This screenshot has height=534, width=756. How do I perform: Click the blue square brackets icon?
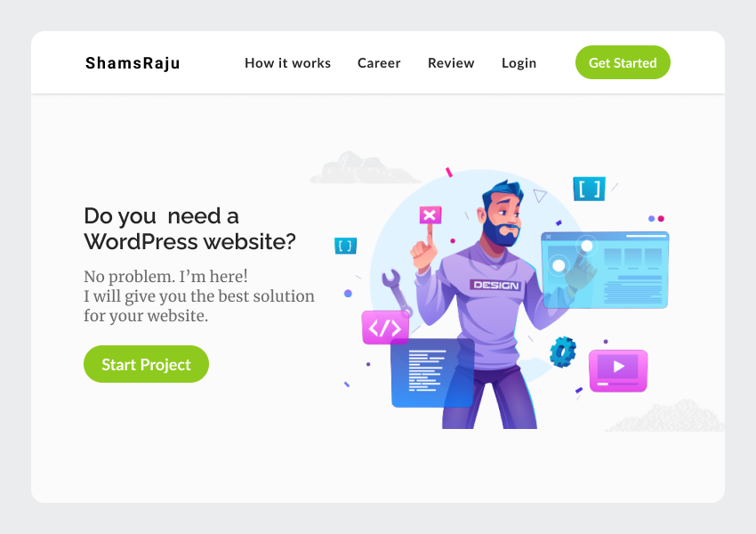pyautogui.click(x=589, y=189)
